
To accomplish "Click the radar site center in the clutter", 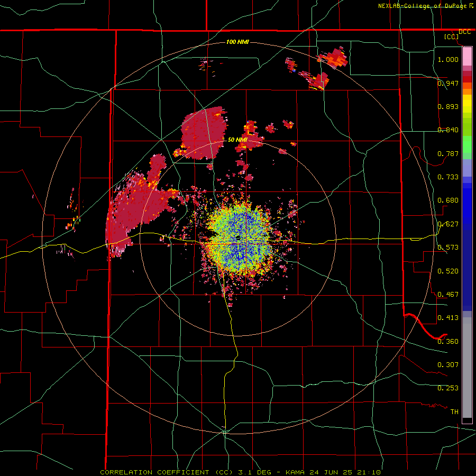I will 237,237.
